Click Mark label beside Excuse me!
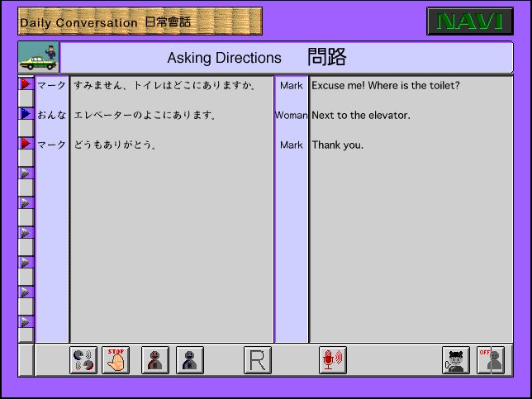The image size is (532, 399). (x=292, y=86)
